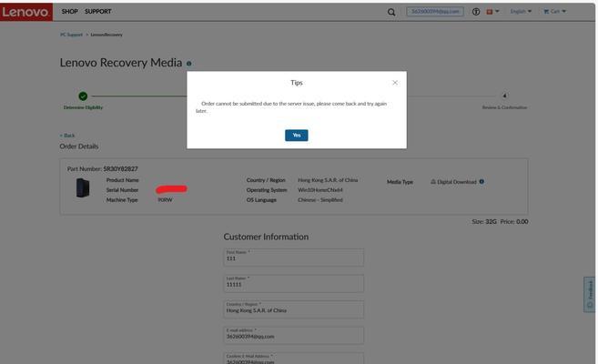Click the Size: 32G text
The image size is (598, 364).
[x=484, y=221]
